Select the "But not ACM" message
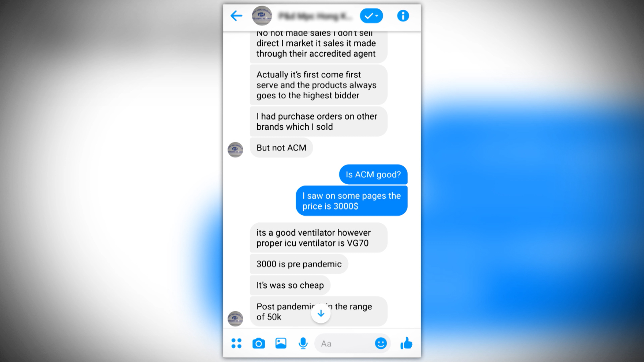Image resolution: width=644 pixels, height=362 pixels. (281, 147)
